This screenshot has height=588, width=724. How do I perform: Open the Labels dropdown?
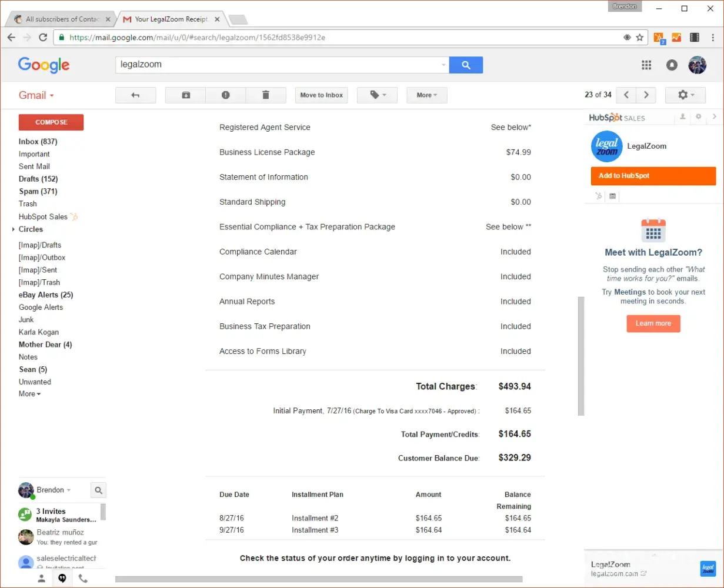377,95
